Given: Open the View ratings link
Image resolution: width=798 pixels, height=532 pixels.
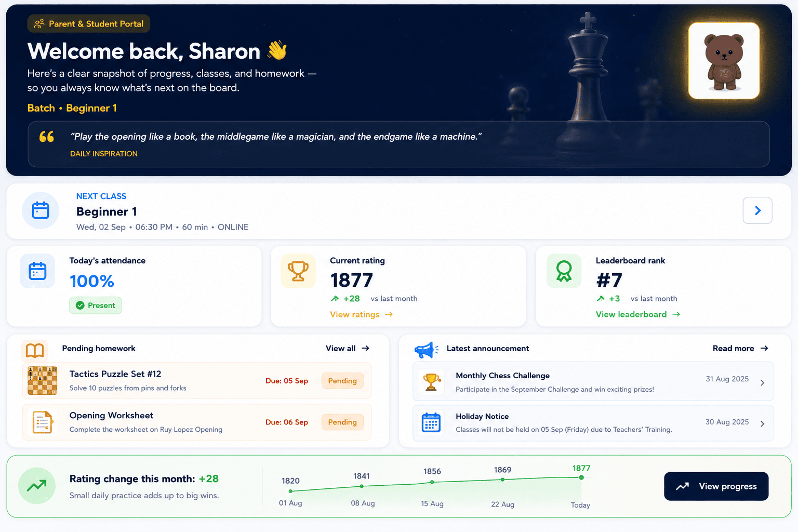Looking at the screenshot, I should [361, 314].
